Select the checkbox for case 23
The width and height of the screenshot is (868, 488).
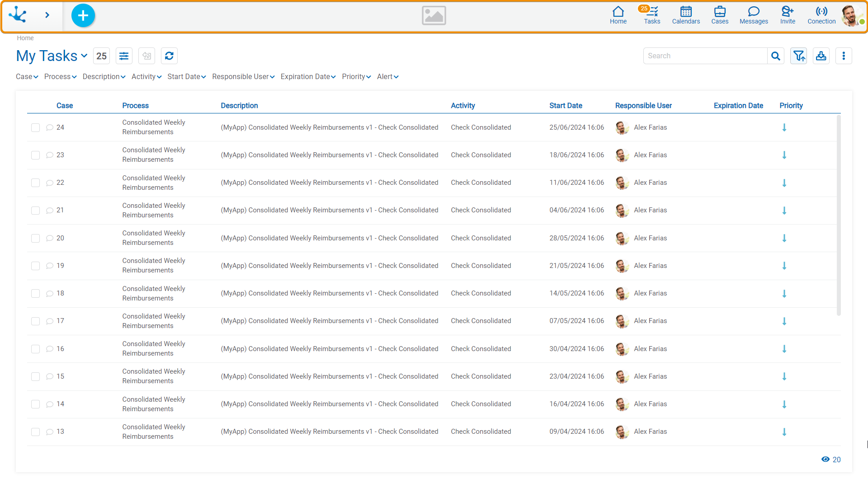(35, 155)
